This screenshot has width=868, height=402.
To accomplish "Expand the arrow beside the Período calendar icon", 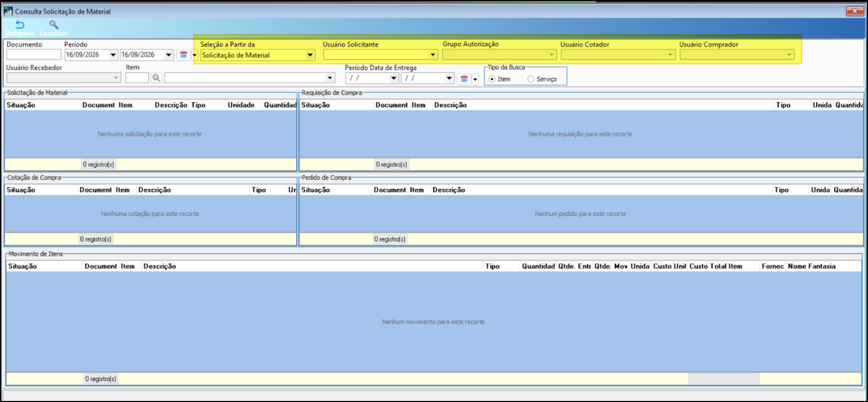I will coord(194,55).
